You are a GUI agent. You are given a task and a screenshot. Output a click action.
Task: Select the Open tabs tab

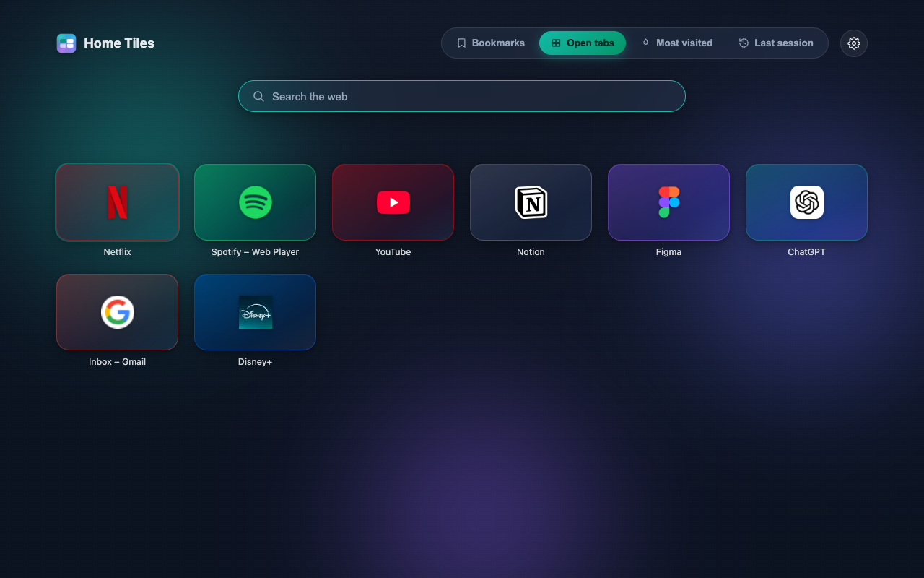click(x=583, y=43)
